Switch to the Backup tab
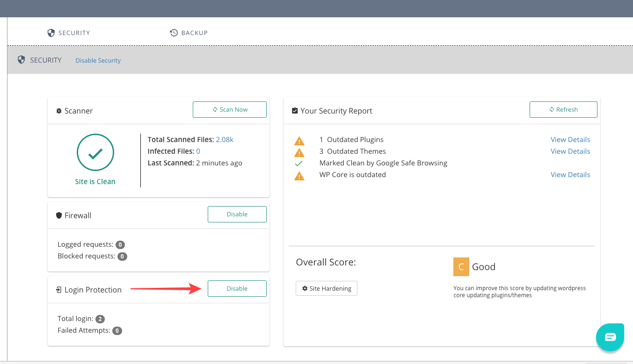The image size is (633, 364). [x=189, y=33]
